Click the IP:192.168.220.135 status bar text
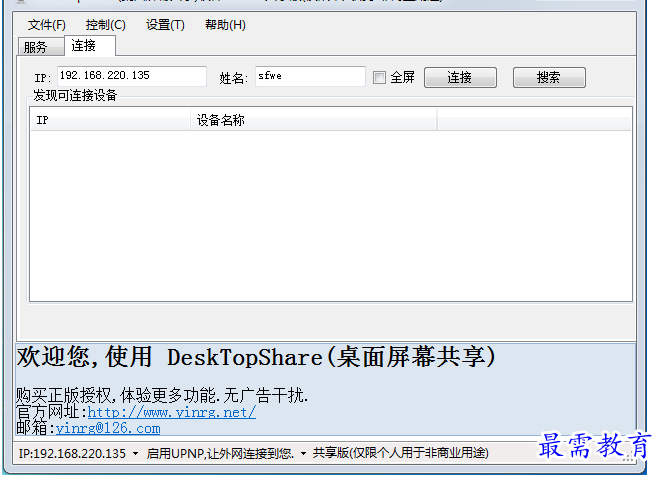660x477 pixels. point(72,453)
